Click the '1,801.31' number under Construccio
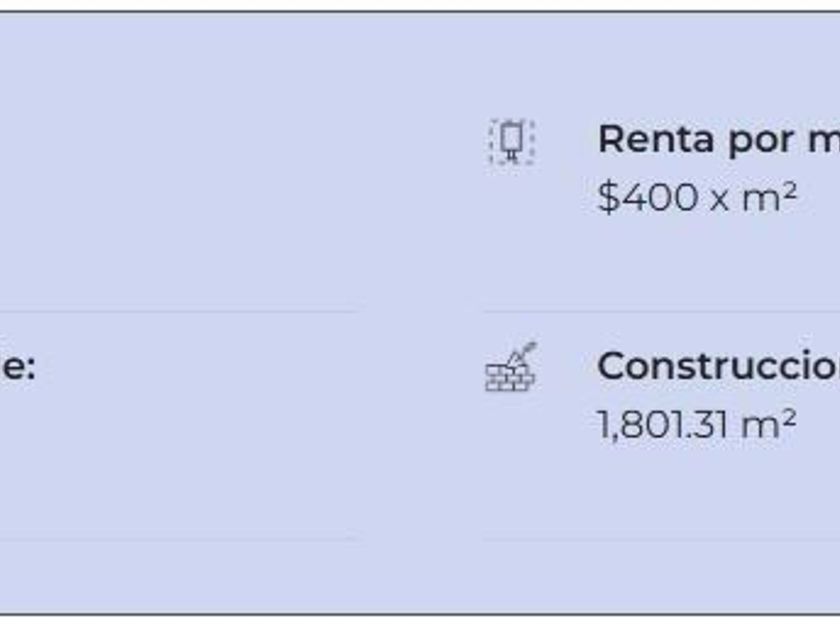Screen dimensions: 840x630 (664, 424)
